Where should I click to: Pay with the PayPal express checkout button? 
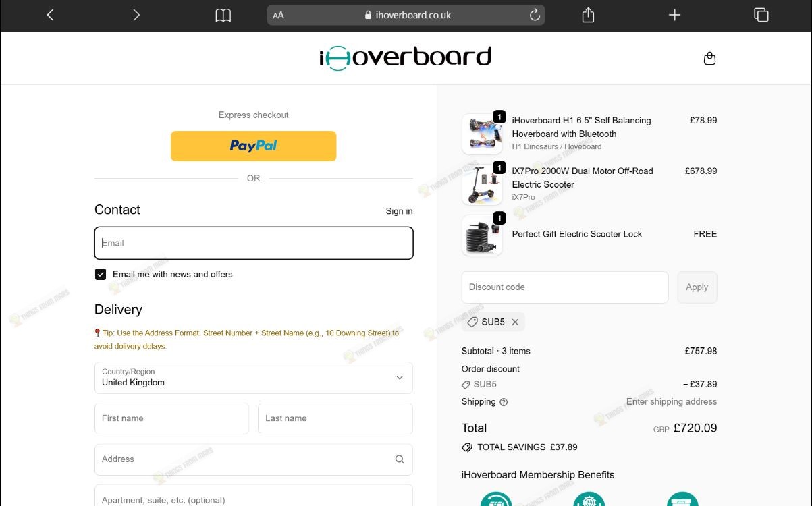(x=253, y=146)
